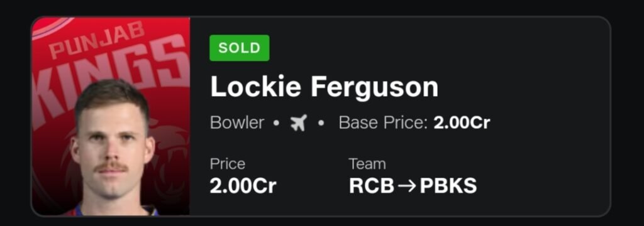644x226 pixels.
Task: Open Lockie Ferguson player name
Action: coord(324,87)
